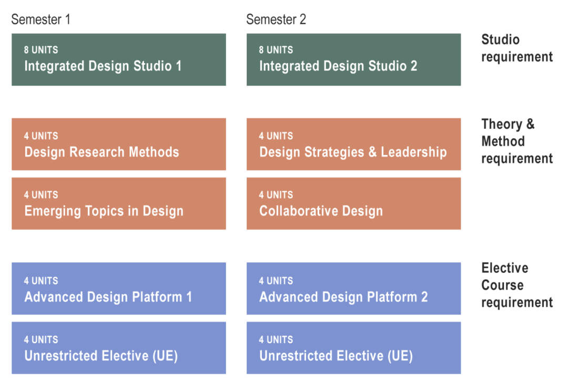Select the Elective Course requirement label
The width and height of the screenshot is (568, 392).
tap(516, 285)
